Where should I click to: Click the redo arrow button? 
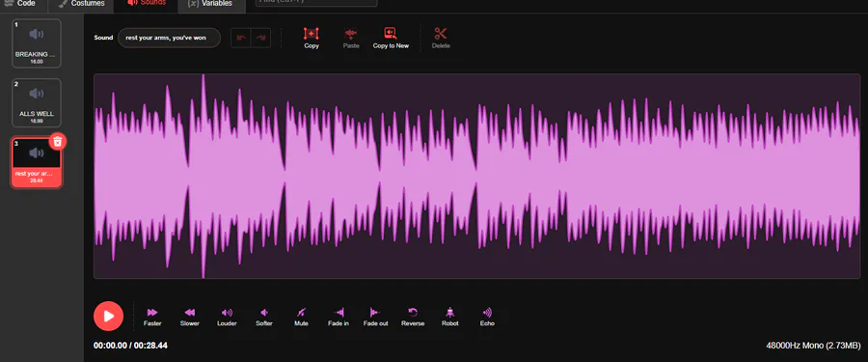(x=260, y=38)
